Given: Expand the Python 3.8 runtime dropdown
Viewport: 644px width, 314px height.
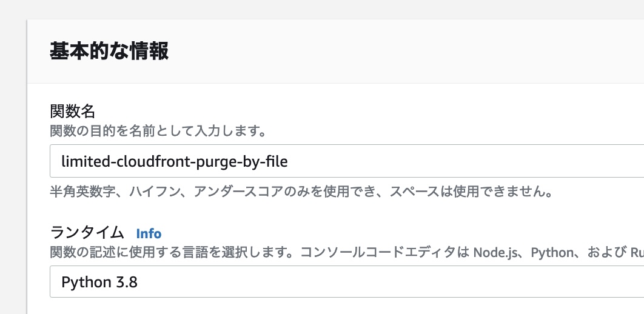Looking at the screenshot, I should (346, 282).
